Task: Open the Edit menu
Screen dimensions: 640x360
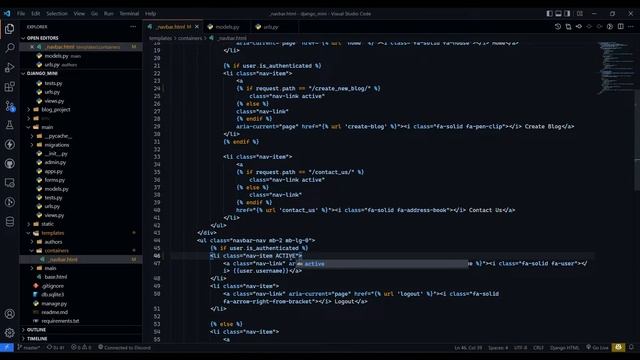Action: tap(36, 13)
